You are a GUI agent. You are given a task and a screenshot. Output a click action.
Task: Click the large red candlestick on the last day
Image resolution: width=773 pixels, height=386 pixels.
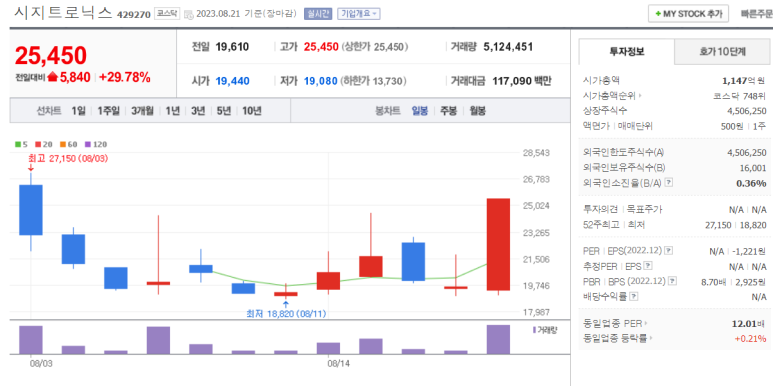click(498, 245)
